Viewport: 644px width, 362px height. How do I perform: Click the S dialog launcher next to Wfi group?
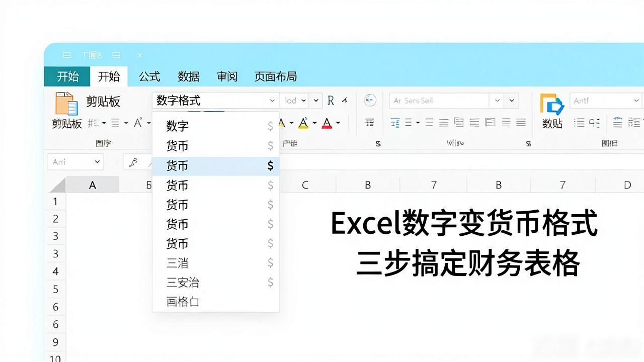(528, 144)
